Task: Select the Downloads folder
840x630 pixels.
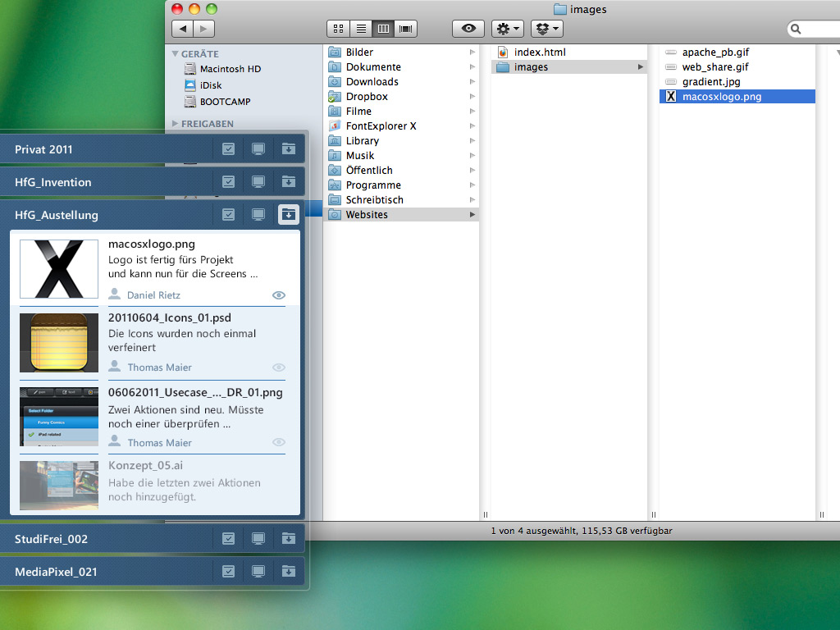Action: point(400,81)
